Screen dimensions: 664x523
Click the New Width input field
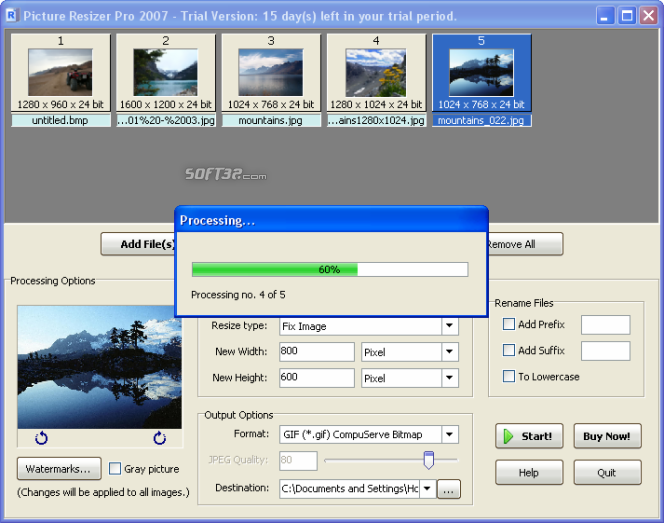pyautogui.click(x=317, y=351)
